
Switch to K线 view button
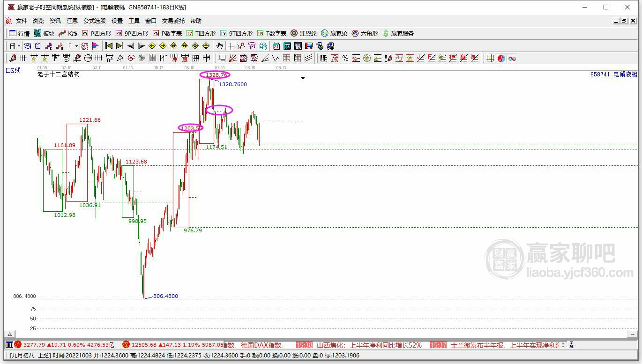coord(68,33)
